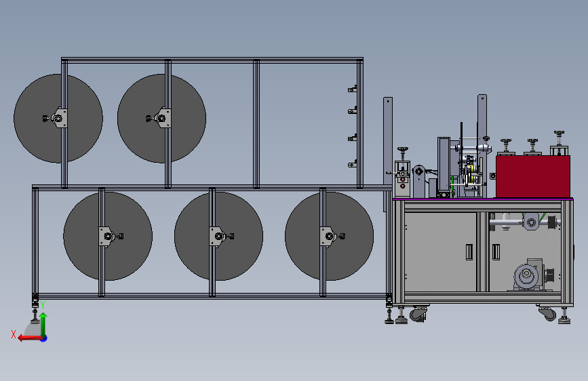Select the right caster wheel under cabinet

pyautogui.click(x=547, y=313)
